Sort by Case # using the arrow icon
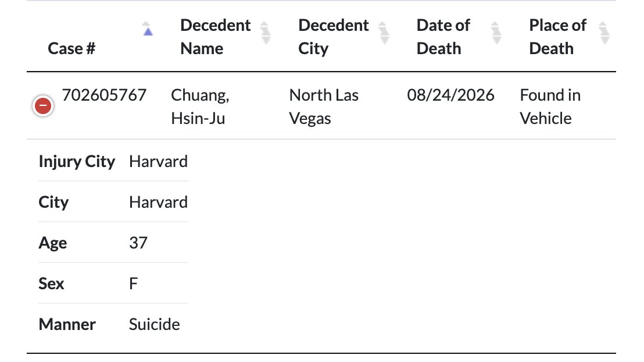 (148, 29)
